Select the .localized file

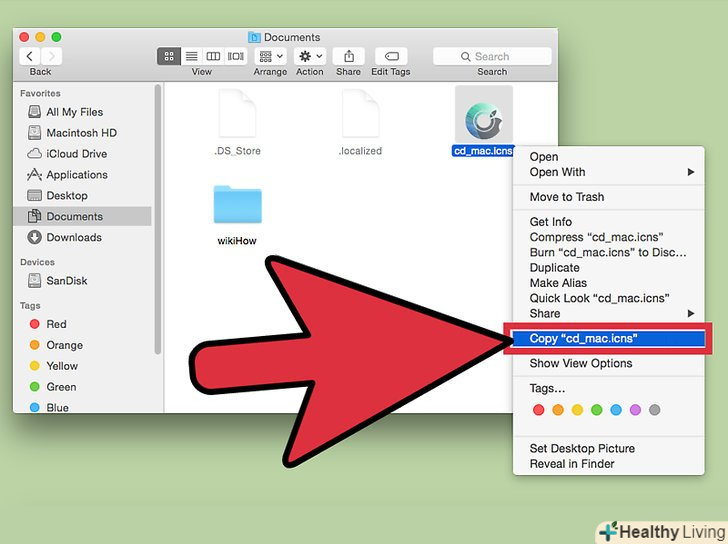360,123
